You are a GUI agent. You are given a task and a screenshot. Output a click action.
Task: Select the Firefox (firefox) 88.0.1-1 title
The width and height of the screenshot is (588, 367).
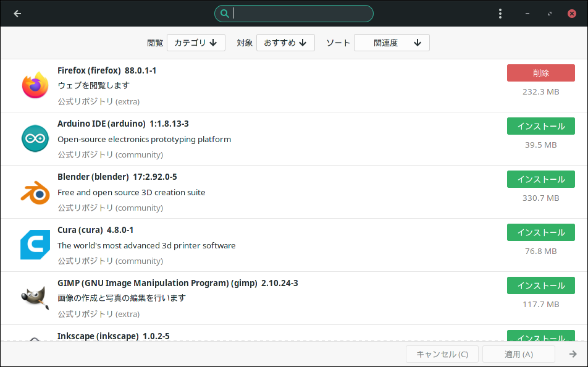coord(107,70)
